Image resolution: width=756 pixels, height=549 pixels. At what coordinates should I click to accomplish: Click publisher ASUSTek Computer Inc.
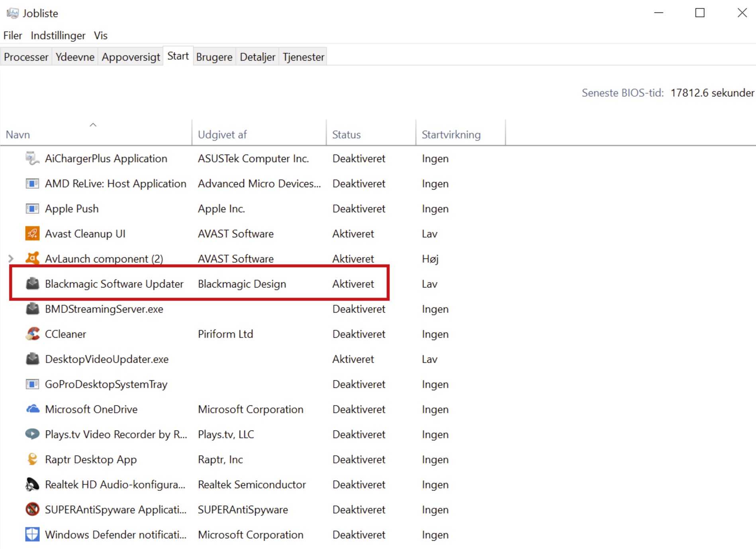253,158
